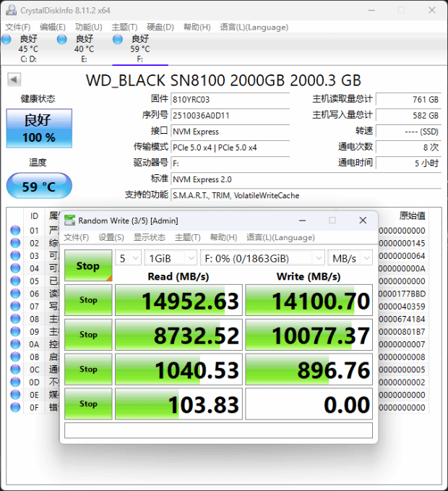Click the 59 °C temperature button
This screenshot has height=491, width=448.
tap(39, 186)
